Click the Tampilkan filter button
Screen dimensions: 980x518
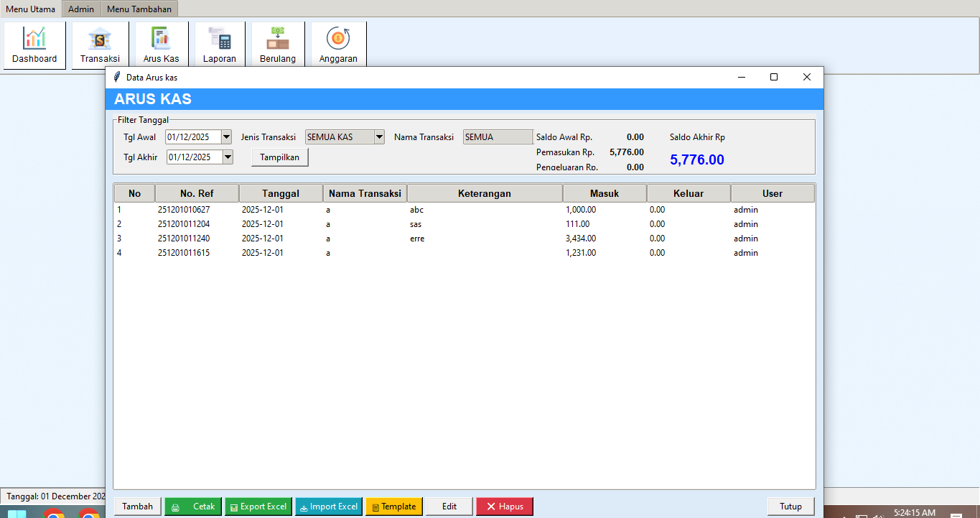point(279,157)
